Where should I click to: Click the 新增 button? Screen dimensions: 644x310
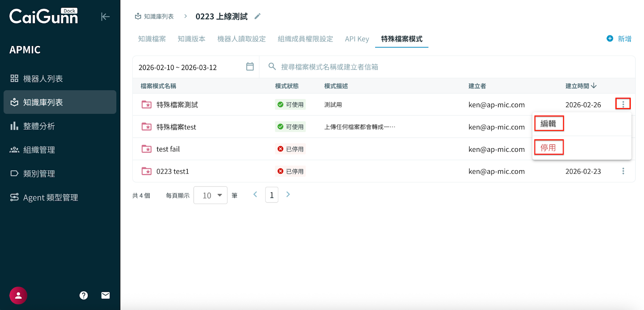point(619,39)
